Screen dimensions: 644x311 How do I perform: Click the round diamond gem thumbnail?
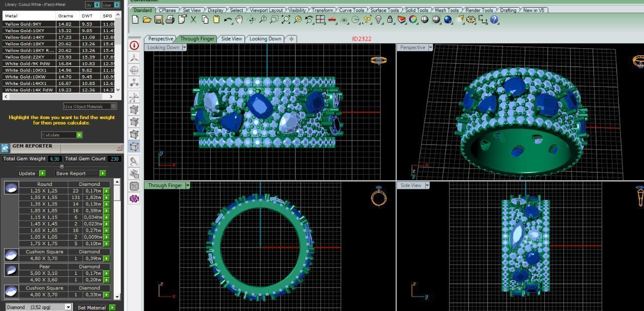click(11, 188)
